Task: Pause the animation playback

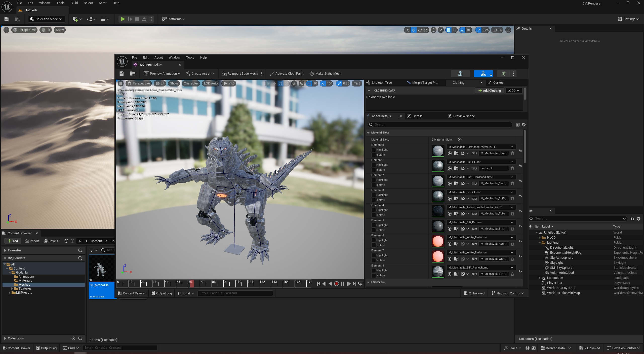Action: tap(342, 284)
